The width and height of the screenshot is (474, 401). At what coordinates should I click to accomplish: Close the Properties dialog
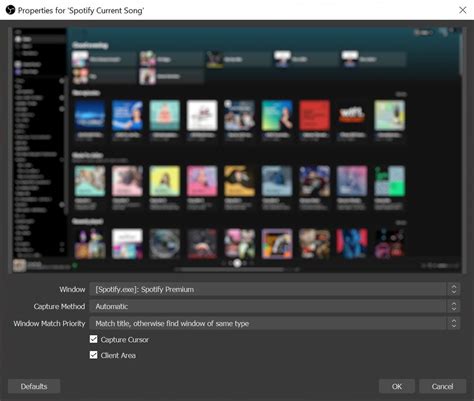pyautogui.click(x=463, y=10)
